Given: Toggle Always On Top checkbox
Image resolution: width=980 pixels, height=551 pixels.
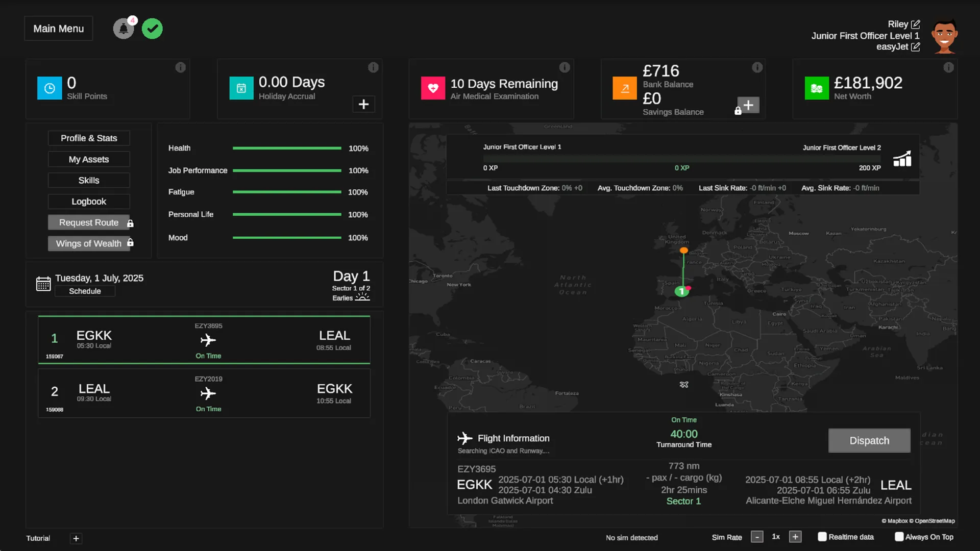Looking at the screenshot, I should (x=899, y=537).
